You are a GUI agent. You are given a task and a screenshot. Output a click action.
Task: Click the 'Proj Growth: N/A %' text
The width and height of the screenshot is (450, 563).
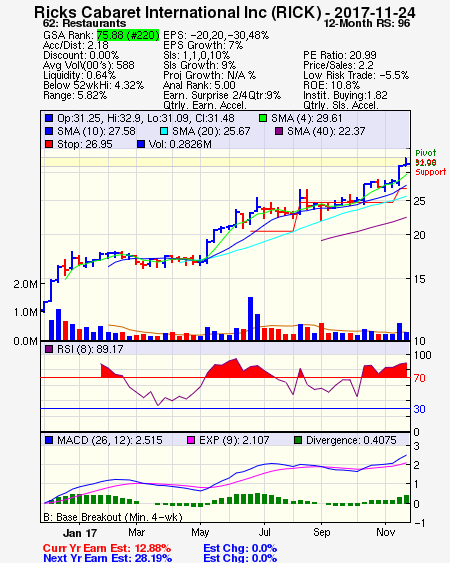209,75
